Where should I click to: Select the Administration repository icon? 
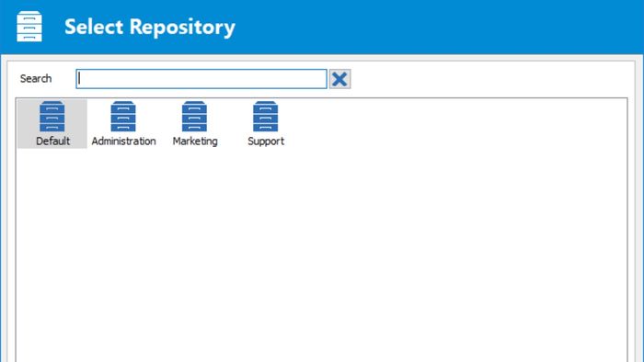123,117
